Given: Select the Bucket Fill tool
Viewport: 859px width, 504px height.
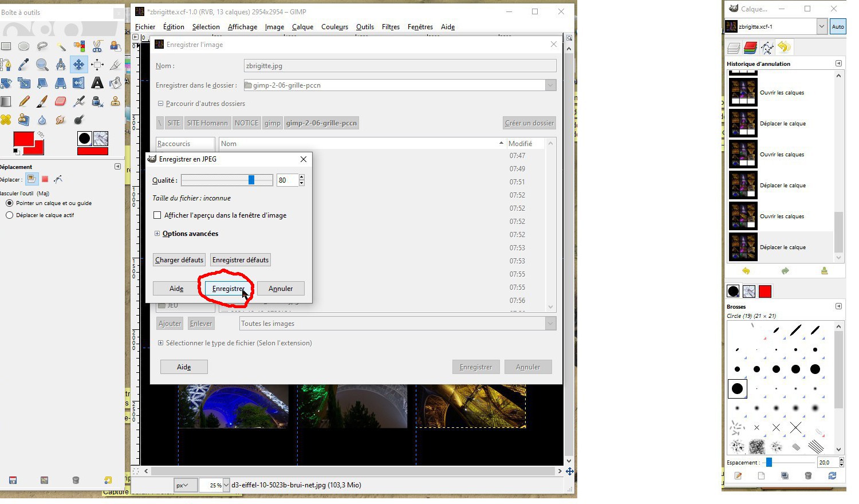Looking at the screenshot, I should pos(115,83).
